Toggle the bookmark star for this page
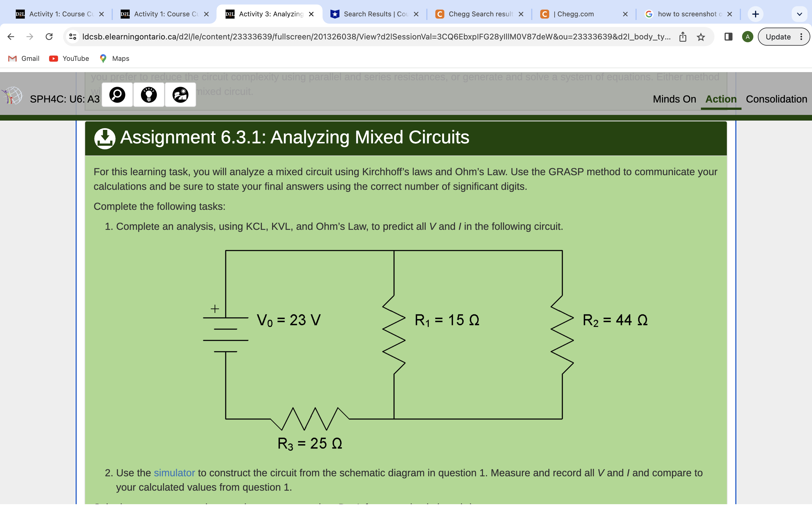 pos(701,37)
